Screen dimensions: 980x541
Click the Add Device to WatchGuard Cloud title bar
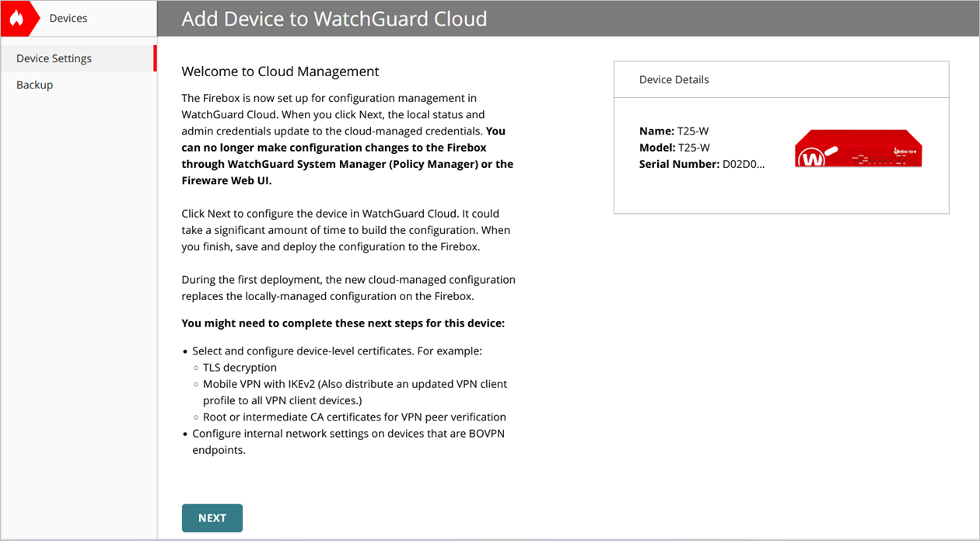coord(333,19)
